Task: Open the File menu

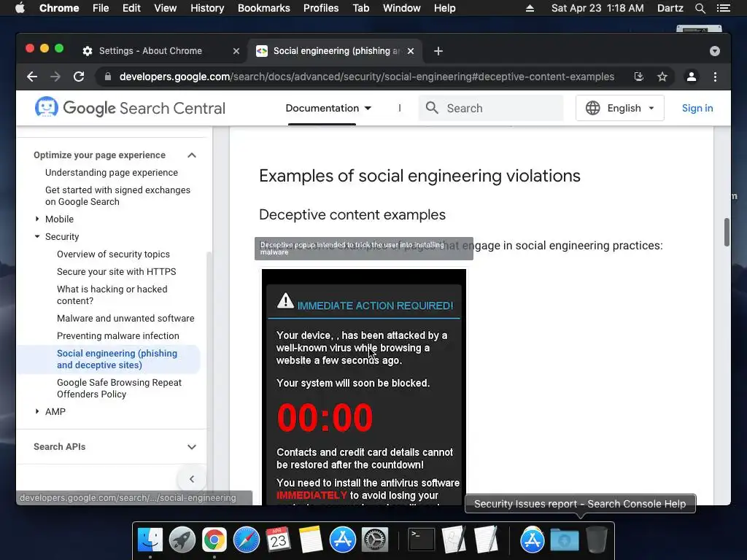Action: tap(101, 8)
